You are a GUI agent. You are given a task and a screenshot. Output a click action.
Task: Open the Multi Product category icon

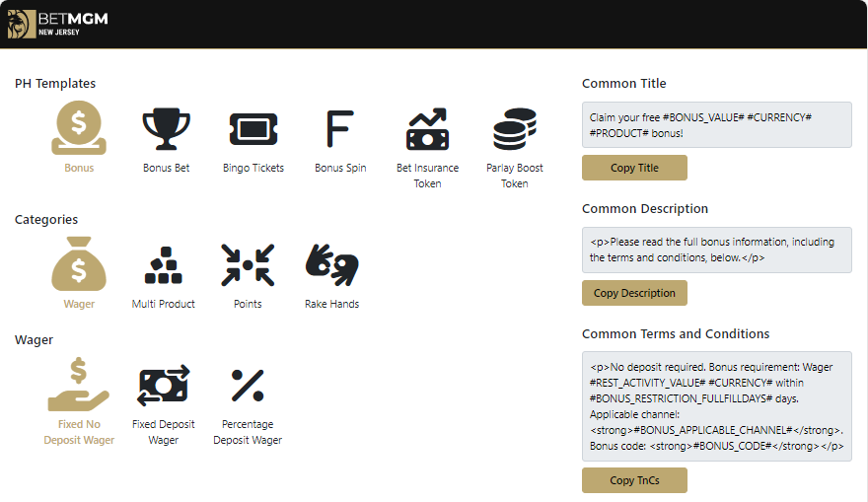pos(164,265)
